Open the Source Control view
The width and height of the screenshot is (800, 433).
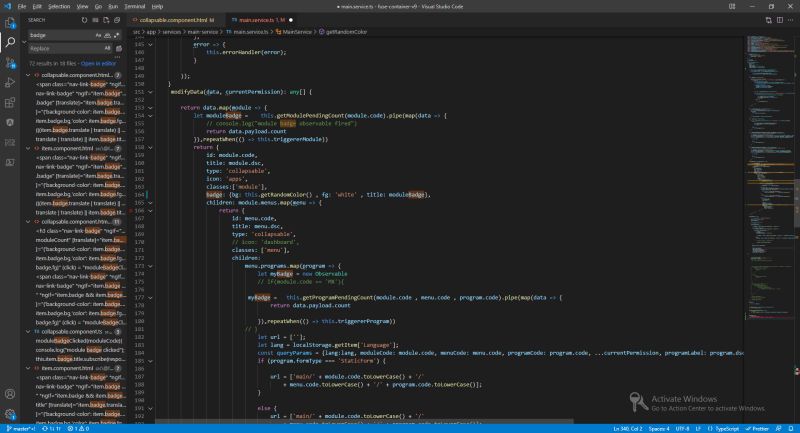10,63
